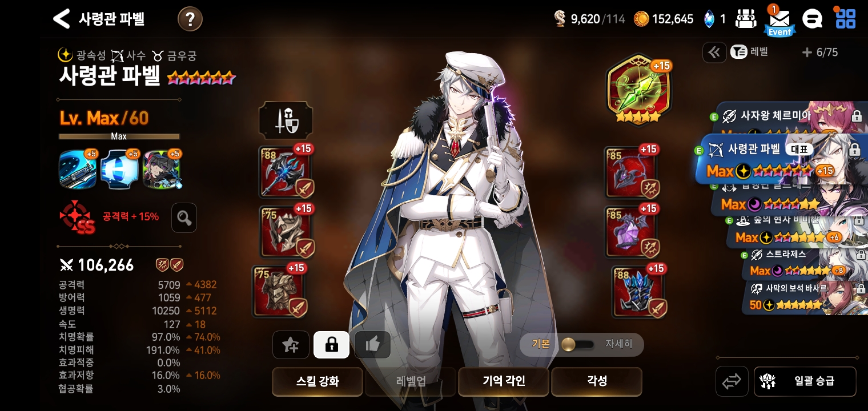The height and width of the screenshot is (411, 868).
Task: Open the chat bubble icon
Action: [x=811, y=19]
